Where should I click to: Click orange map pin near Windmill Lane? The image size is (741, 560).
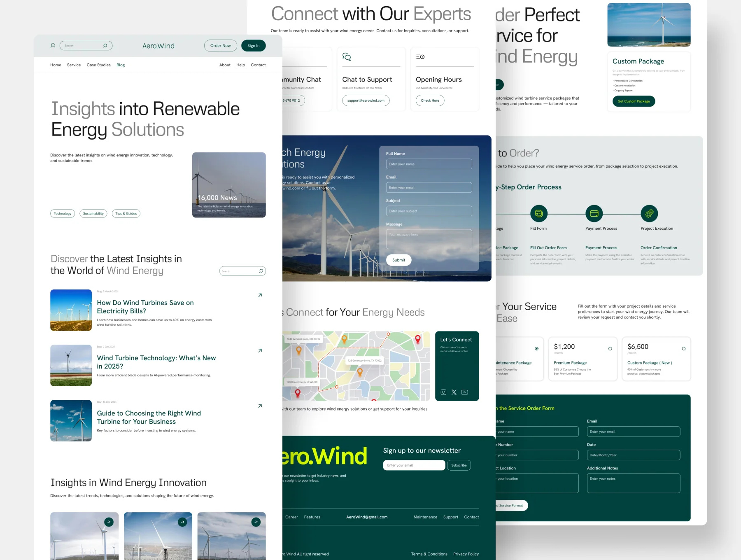299,350
